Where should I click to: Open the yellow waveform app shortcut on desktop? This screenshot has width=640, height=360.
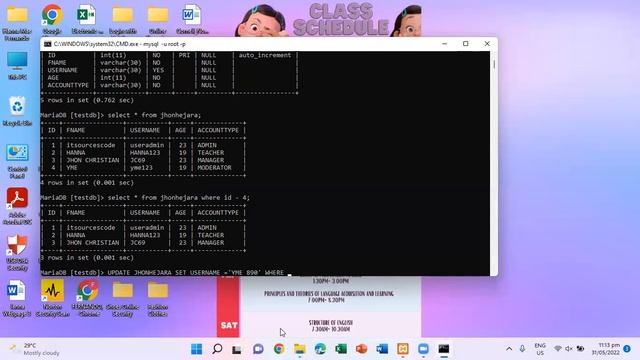52,297
